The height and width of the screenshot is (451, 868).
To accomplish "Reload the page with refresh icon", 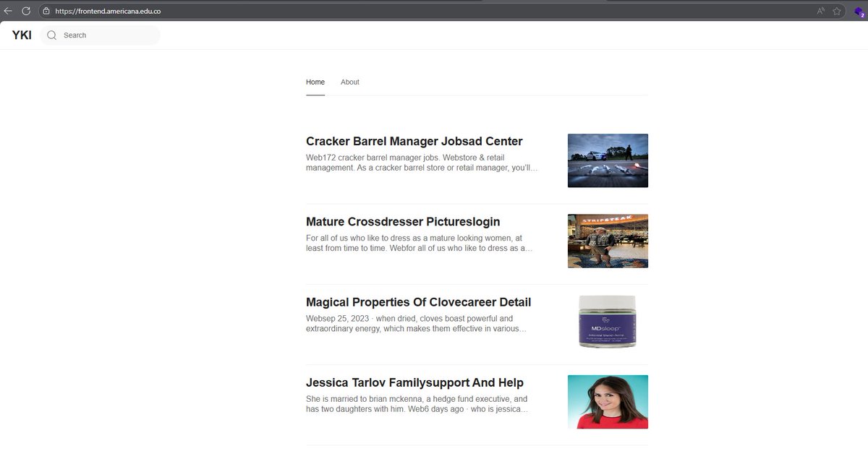I will (26, 11).
